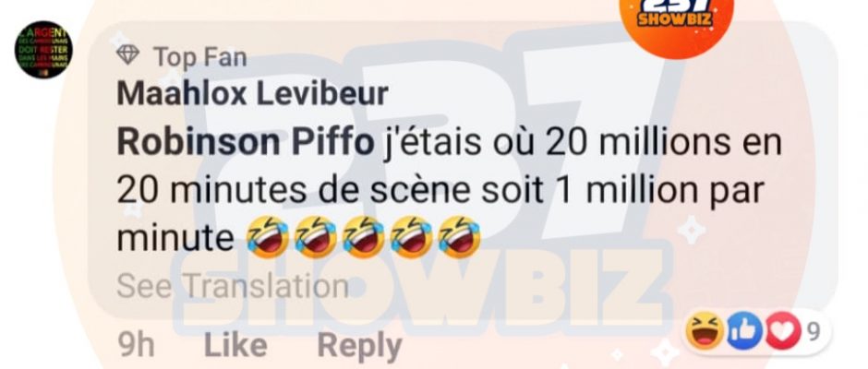
Task: Click the last laughing emoji in comment
Action: tap(459, 237)
